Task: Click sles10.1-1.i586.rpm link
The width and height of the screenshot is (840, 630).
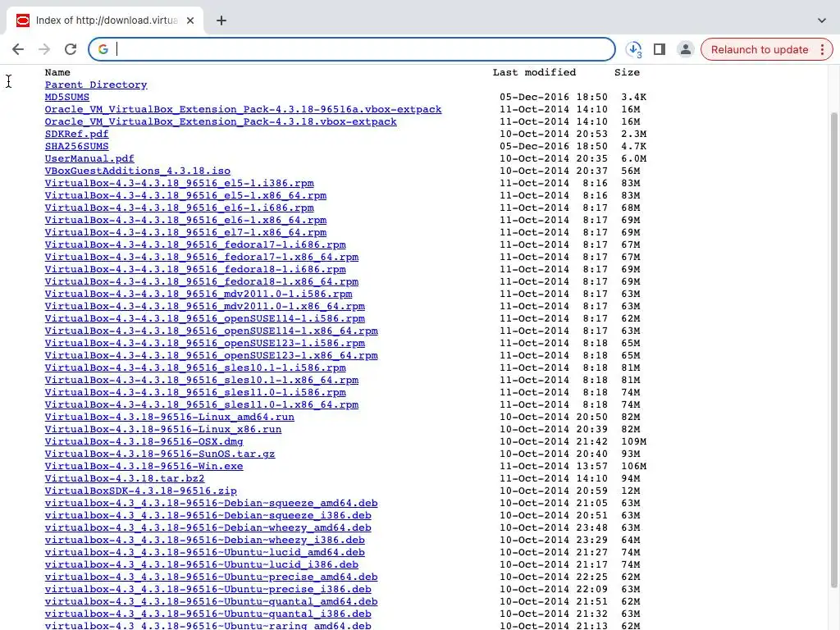Action: pyautogui.click(x=195, y=368)
